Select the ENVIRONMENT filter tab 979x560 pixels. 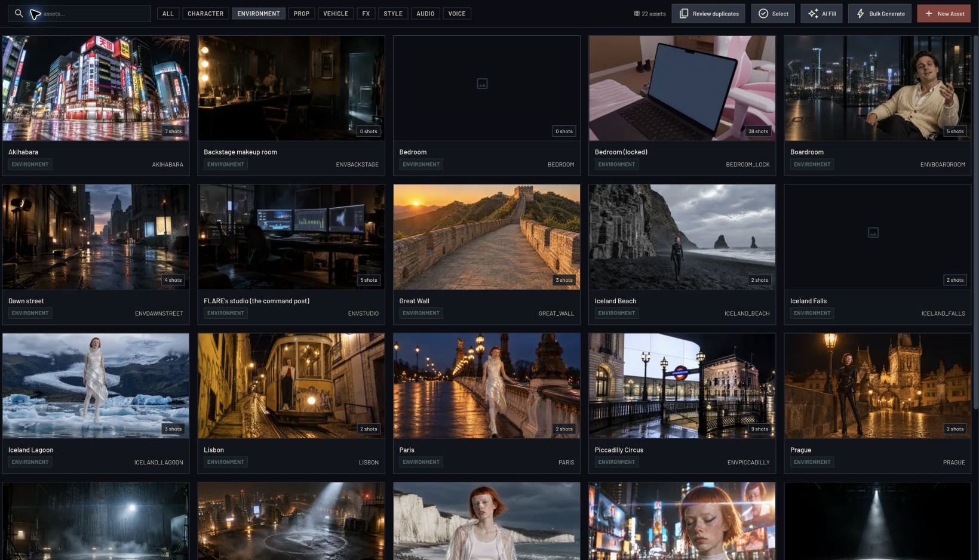(x=259, y=13)
